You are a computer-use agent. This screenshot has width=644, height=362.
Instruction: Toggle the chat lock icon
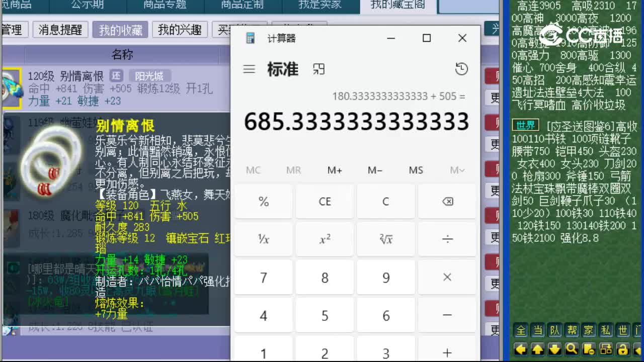tap(623, 348)
